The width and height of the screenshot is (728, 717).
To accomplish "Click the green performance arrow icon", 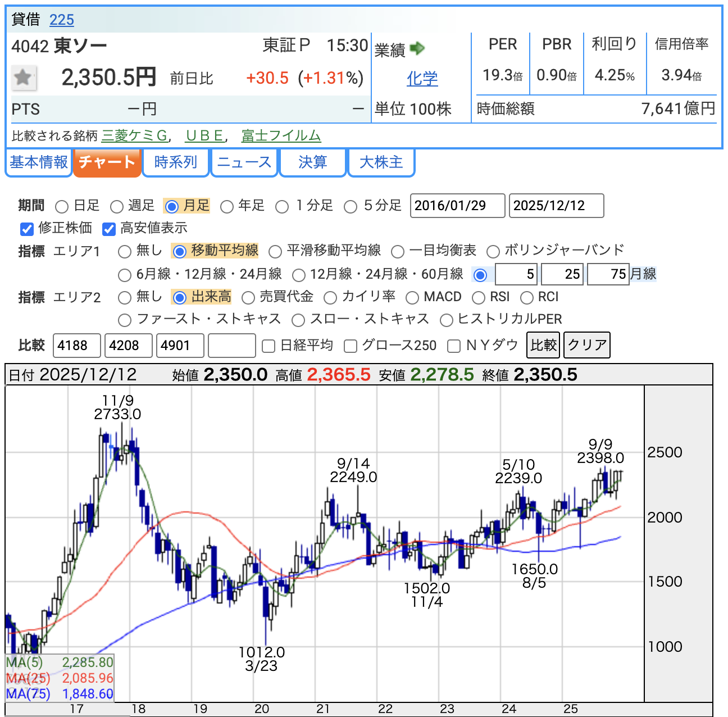I will tap(417, 49).
